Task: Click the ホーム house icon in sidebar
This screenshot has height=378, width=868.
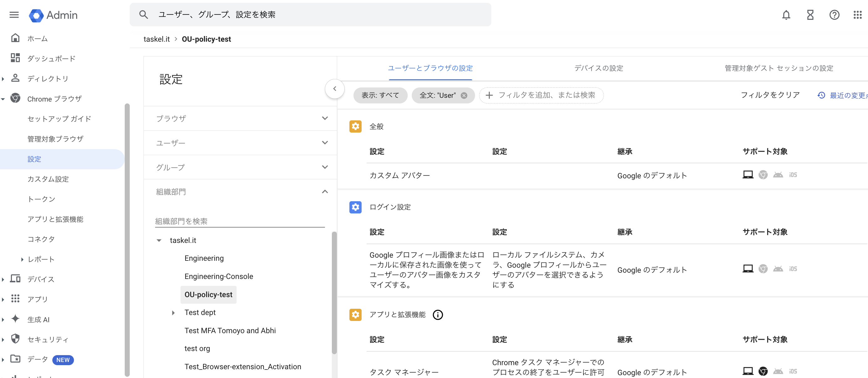Action: coord(15,38)
